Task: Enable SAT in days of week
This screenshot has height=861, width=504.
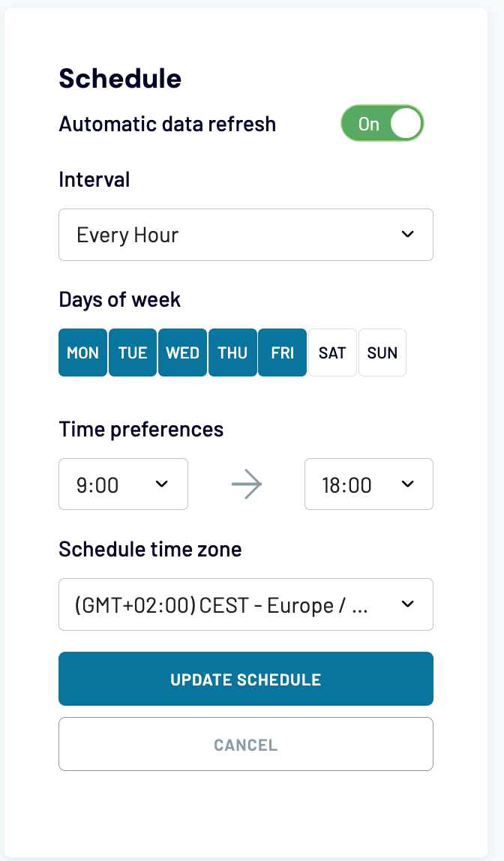Action: [332, 352]
